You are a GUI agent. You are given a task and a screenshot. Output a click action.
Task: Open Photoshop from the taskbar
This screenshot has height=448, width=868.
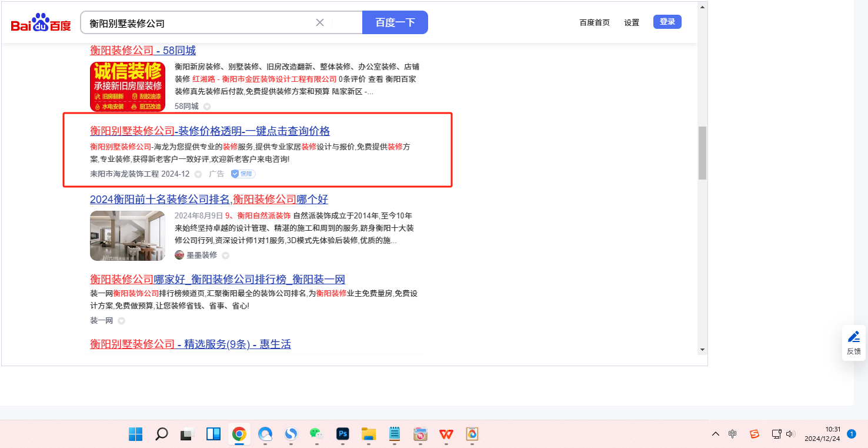[342, 434]
